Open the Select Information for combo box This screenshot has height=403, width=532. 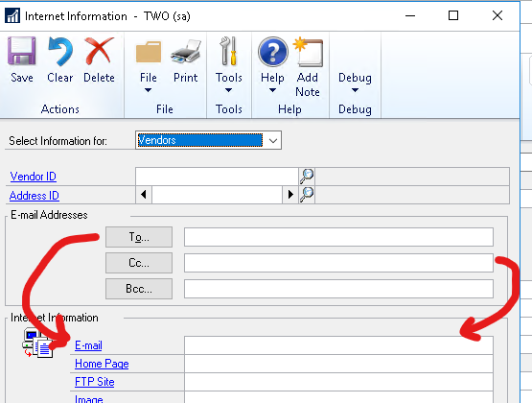(208, 140)
